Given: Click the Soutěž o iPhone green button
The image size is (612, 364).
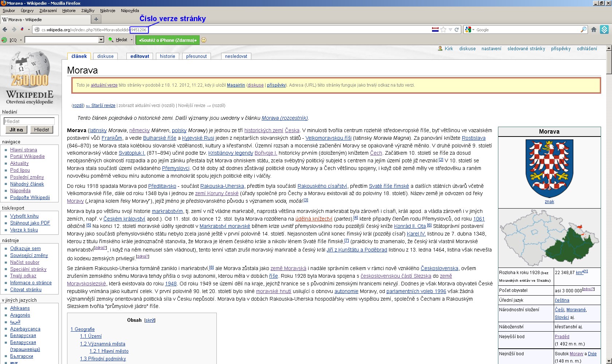Looking at the screenshot, I should point(168,40).
